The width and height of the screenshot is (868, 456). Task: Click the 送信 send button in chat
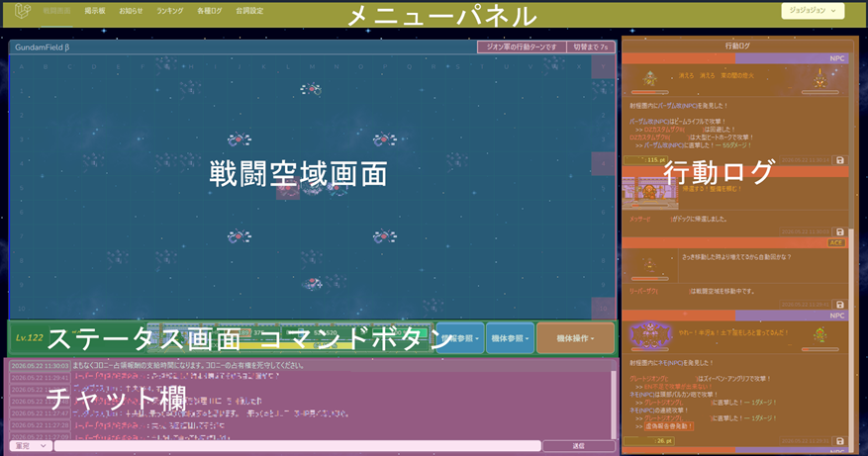[578, 445]
